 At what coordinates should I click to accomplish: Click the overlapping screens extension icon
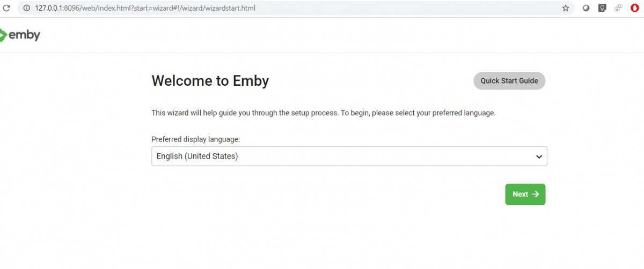pyautogui.click(x=618, y=8)
